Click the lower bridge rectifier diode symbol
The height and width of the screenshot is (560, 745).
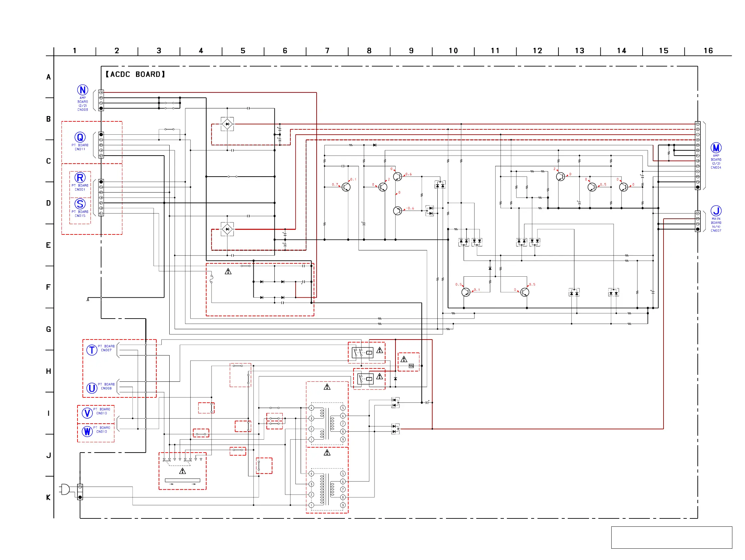click(x=227, y=229)
